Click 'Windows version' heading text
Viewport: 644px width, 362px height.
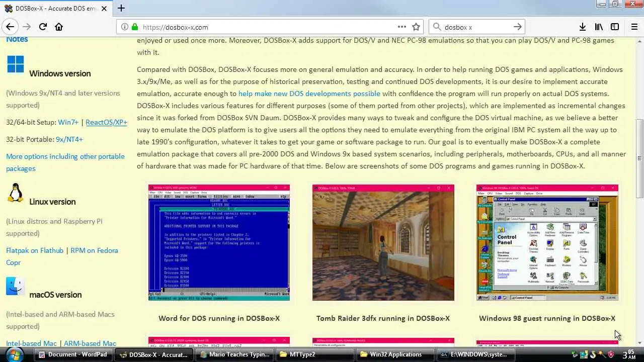(60, 73)
